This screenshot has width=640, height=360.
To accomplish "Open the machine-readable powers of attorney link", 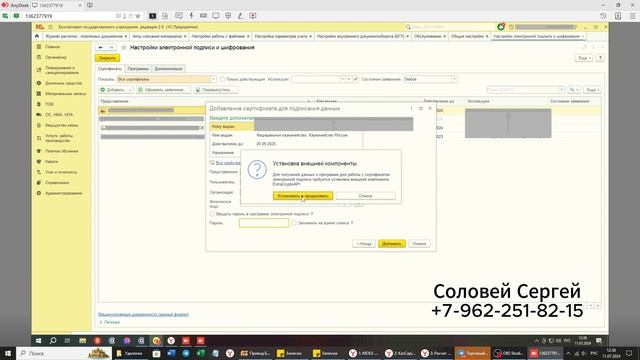I will (x=143, y=314).
